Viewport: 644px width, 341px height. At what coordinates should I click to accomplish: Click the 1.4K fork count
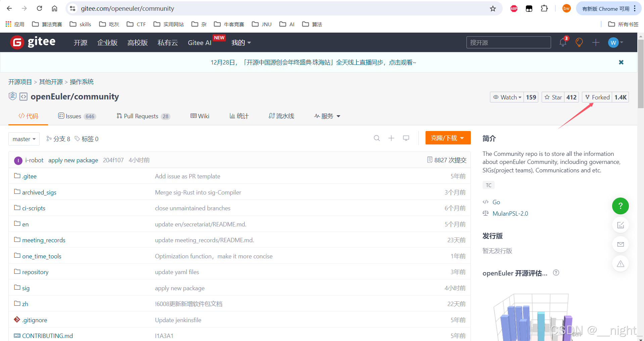(x=621, y=97)
